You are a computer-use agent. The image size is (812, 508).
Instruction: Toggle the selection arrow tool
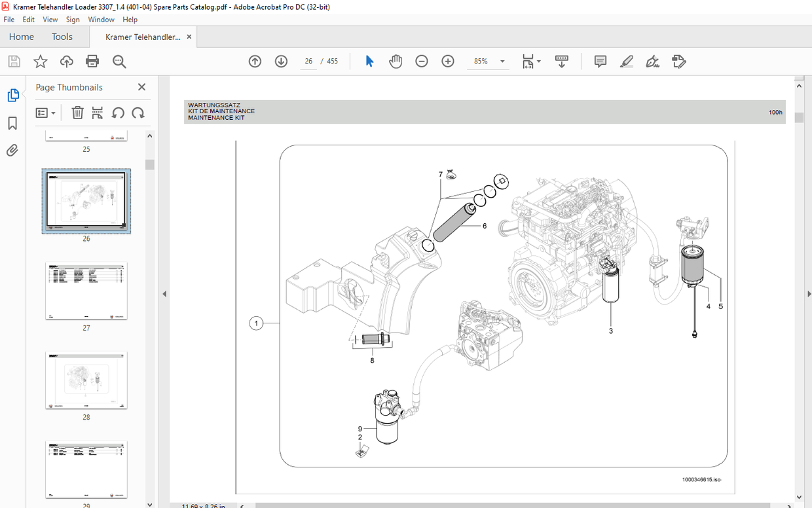tap(369, 61)
